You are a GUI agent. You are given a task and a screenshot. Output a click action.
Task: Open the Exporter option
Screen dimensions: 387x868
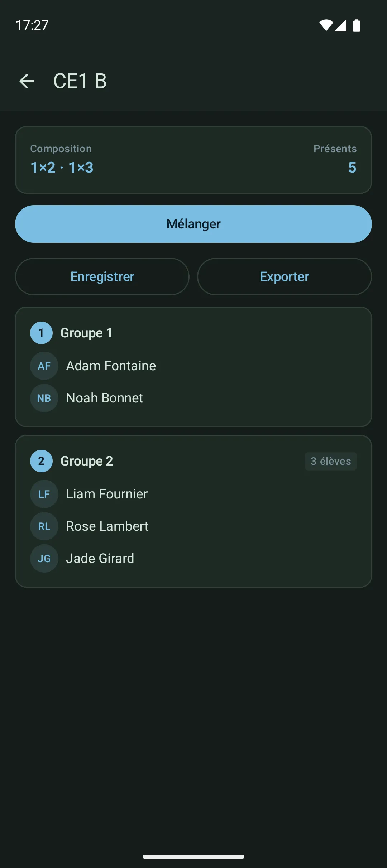pyautogui.click(x=284, y=276)
